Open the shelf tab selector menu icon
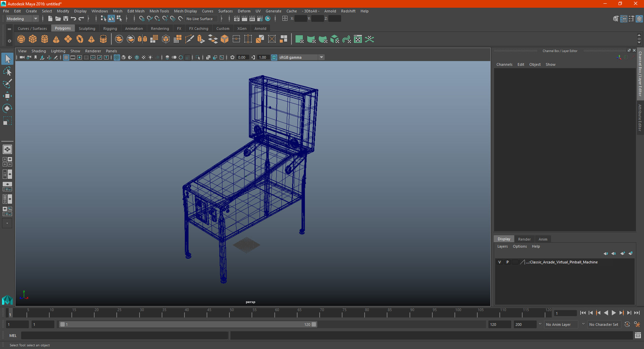 tap(9, 29)
